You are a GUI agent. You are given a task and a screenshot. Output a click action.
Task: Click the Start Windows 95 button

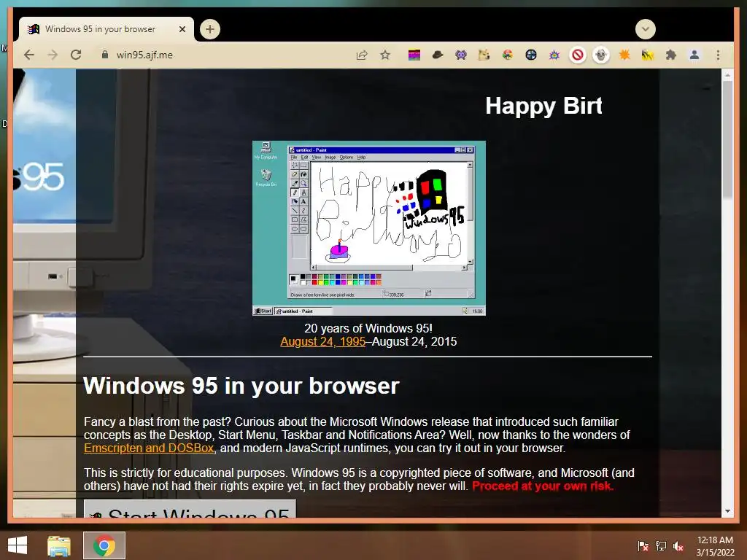pos(190,508)
